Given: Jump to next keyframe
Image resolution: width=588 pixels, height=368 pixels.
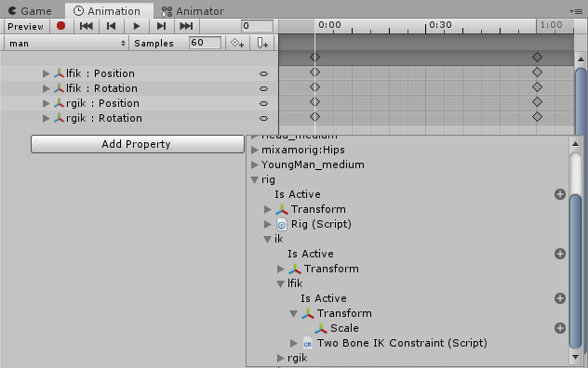Looking at the screenshot, I should [x=161, y=26].
